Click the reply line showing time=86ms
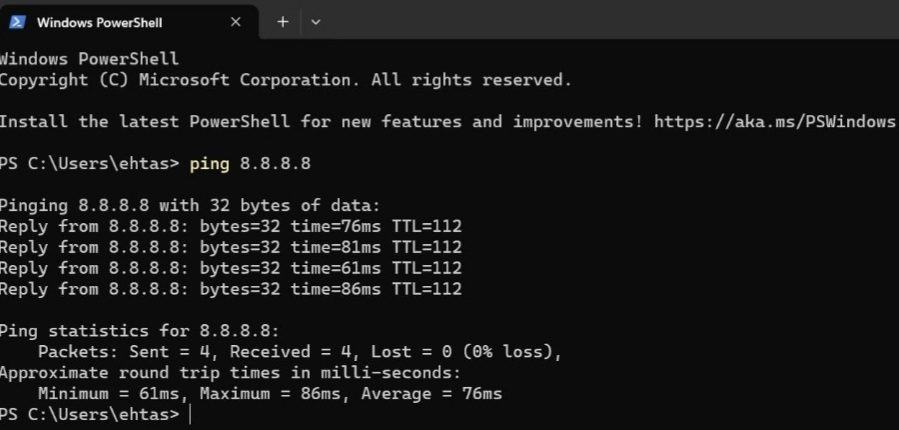The width and height of the screenshot is (899, 430). tap(230, 289)
